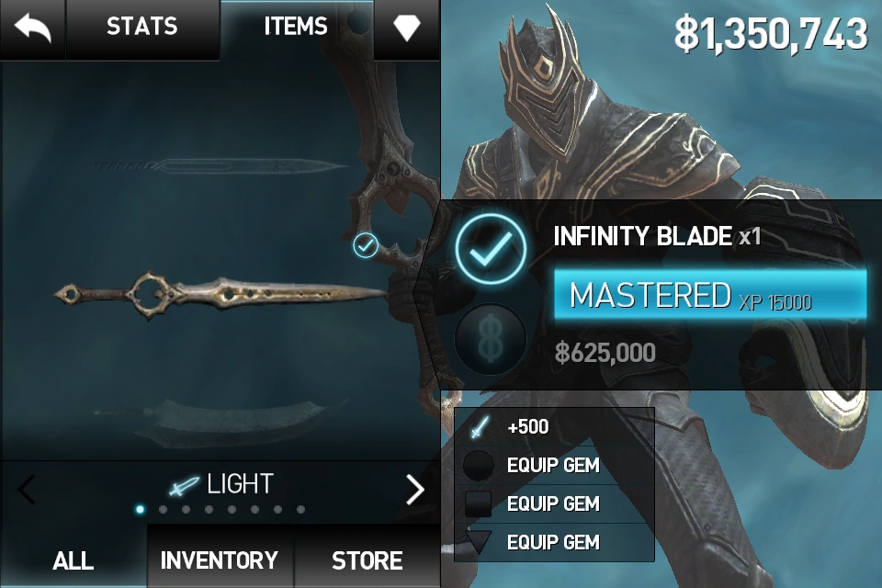Open the STORE filter
882x588 pixels.
tap(367, 560)
